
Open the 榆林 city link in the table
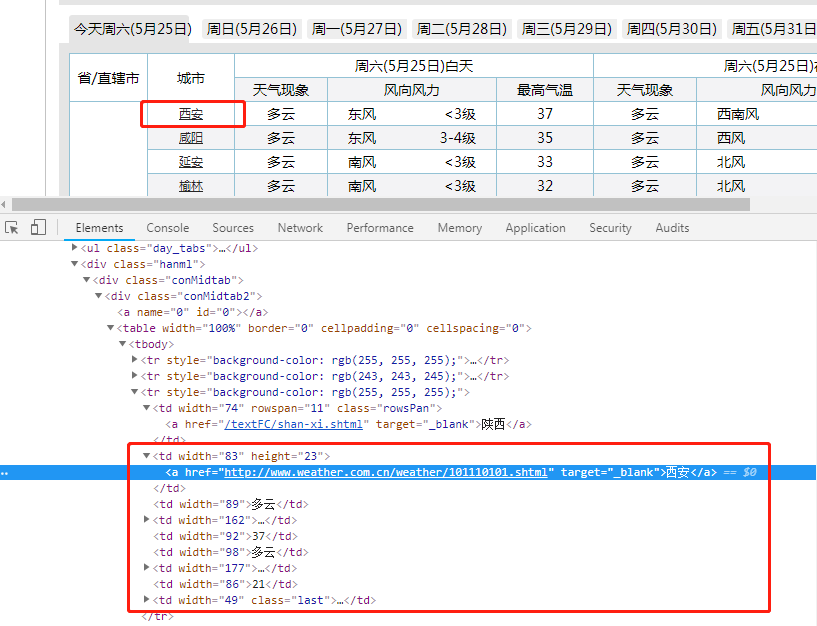click(191, 186)
